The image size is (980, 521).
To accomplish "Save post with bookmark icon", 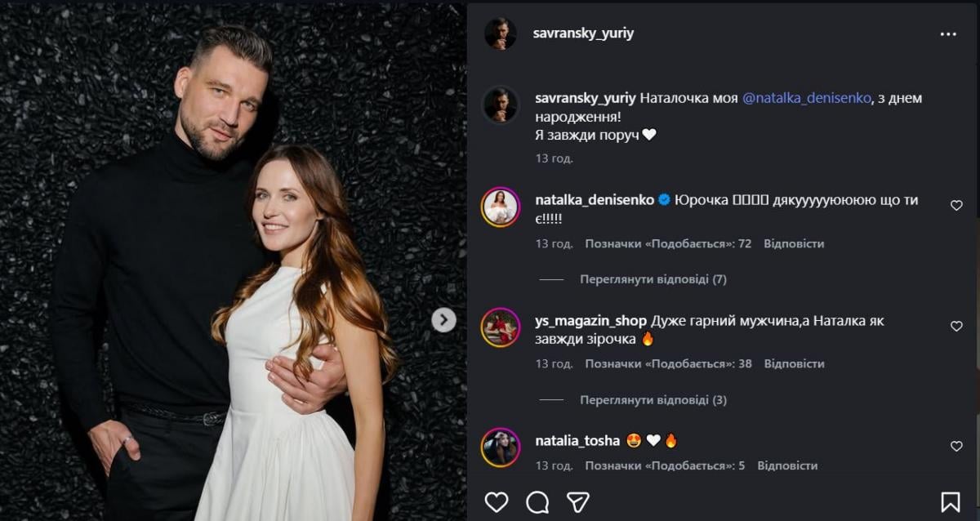I will tap(951, 501).
